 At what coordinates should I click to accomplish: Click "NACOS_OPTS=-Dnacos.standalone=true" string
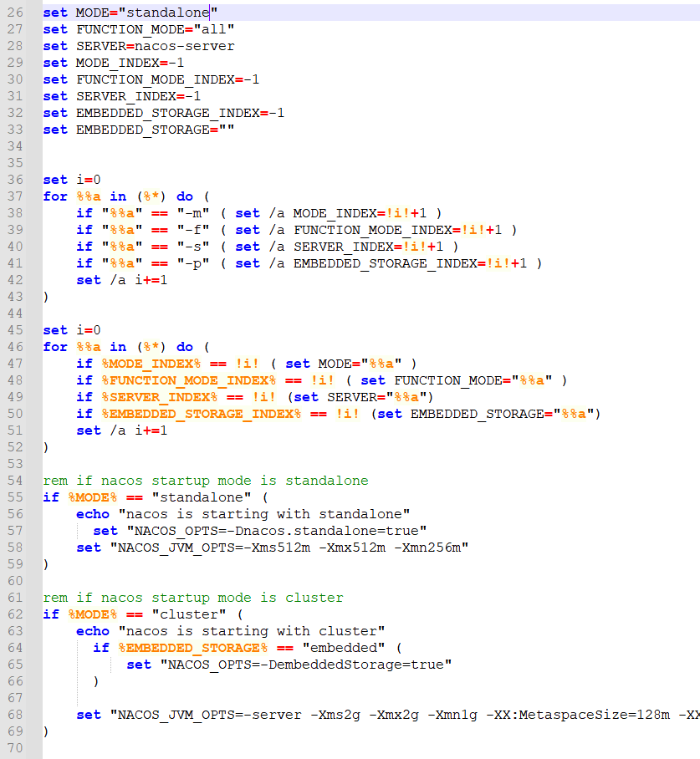276,531
